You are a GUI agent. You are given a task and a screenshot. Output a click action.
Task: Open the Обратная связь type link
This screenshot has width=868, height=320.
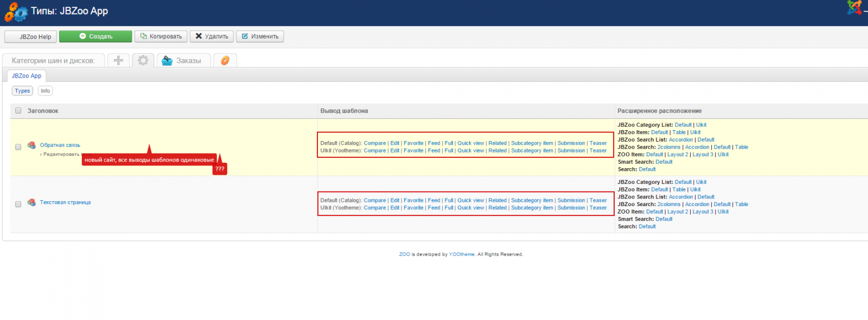[60, 145]
